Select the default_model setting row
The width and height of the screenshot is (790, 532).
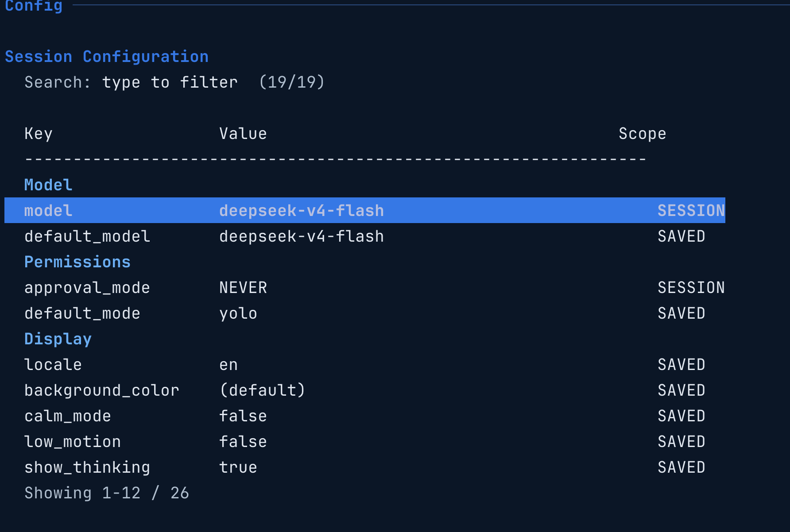[x=365, y=236]
